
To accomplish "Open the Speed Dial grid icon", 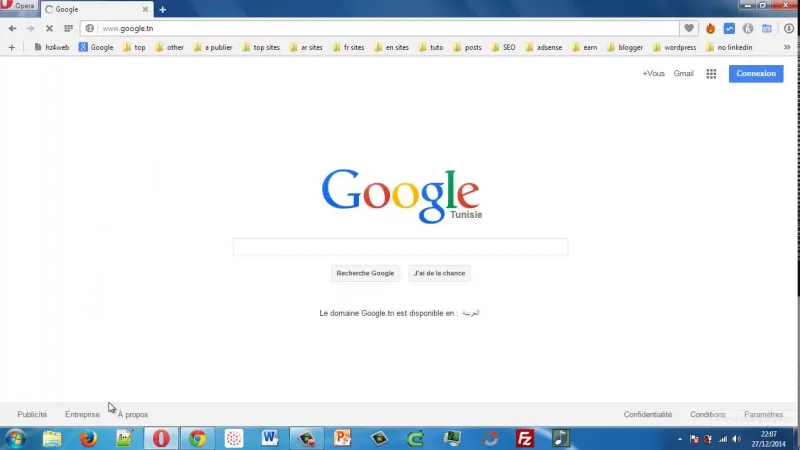I will (68, 28).
